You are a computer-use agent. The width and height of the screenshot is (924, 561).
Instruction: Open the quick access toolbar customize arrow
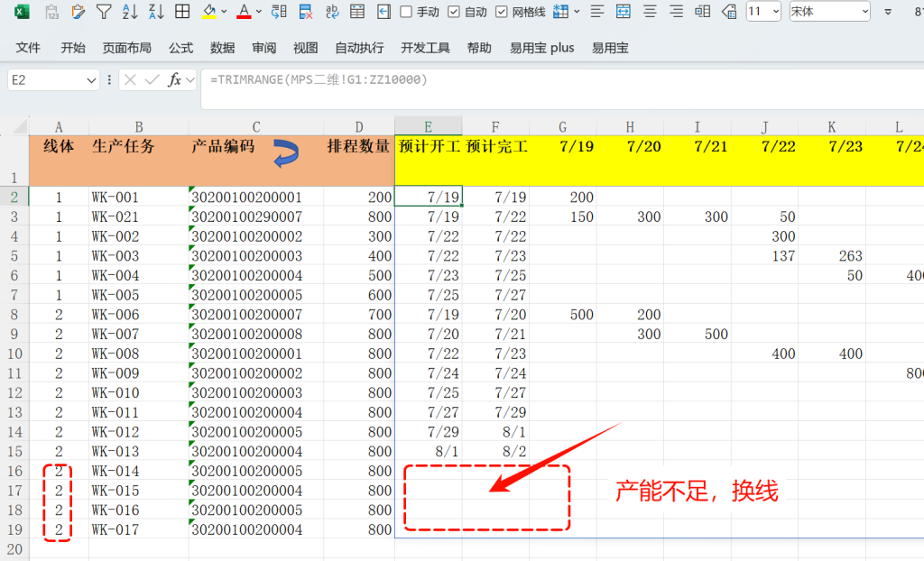[x=888, y=12]
